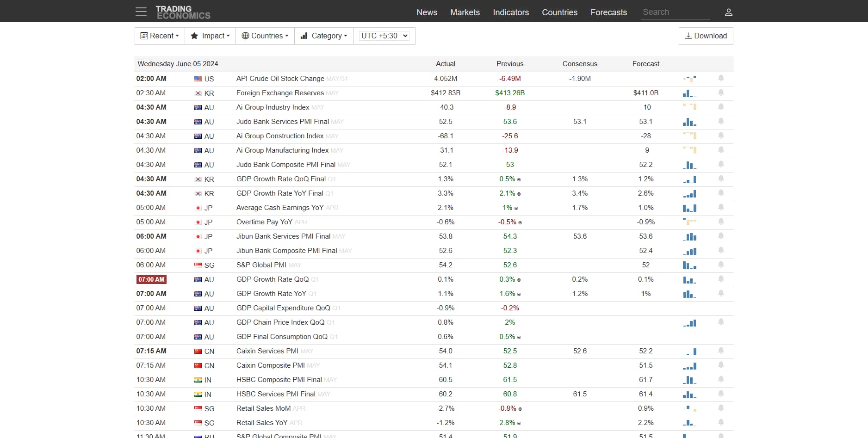This screenshot has height=438, width=868.
Task: Open mini chart for Retail Sales YoY
Action: pos(689,423)
